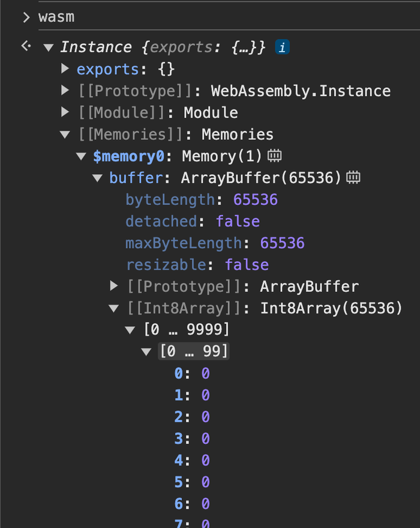Collapse the [[Memories]] node
420x528 pixels.
65,135
